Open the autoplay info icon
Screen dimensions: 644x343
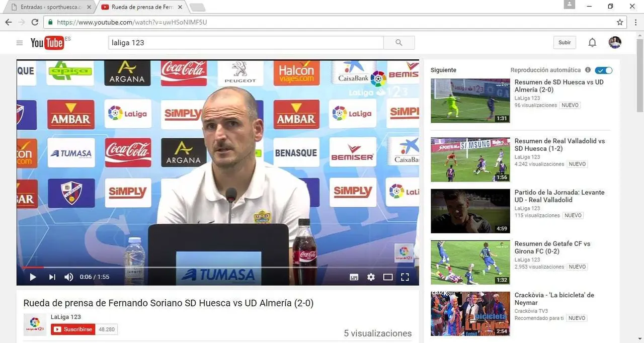588,70
